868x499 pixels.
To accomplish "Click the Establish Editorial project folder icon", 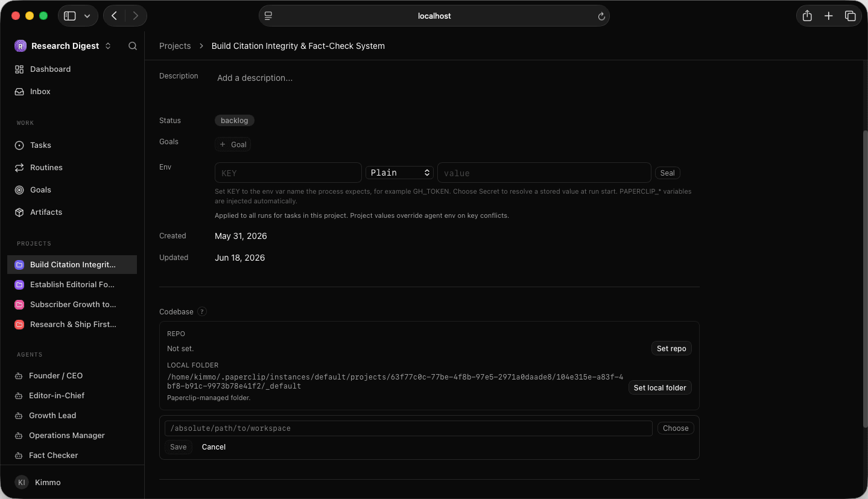I will (x=19, y=285).
